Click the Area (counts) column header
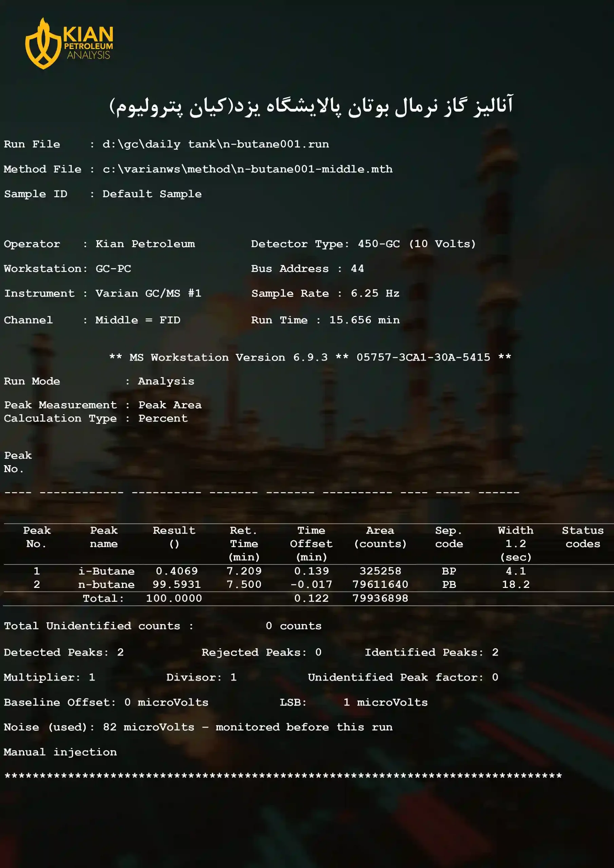Screen dimensions: 614x868 380,537
